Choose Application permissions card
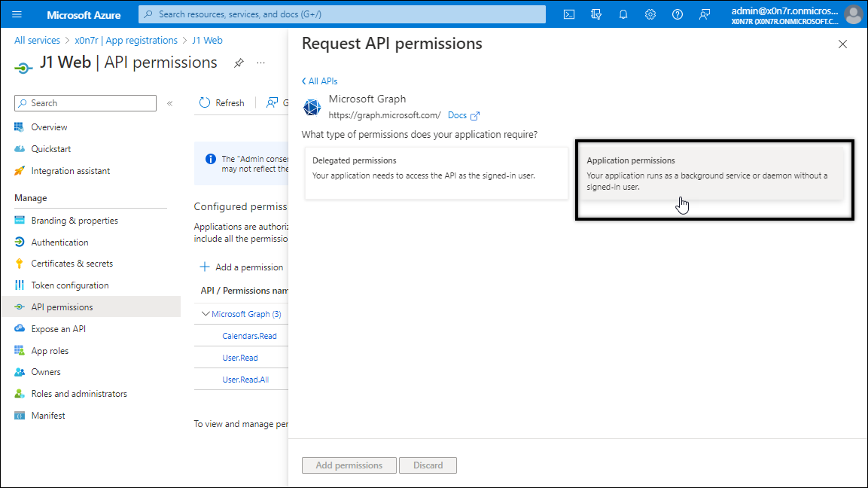The image size is (868, 488). pyautogui.click(x=714, y=179)
